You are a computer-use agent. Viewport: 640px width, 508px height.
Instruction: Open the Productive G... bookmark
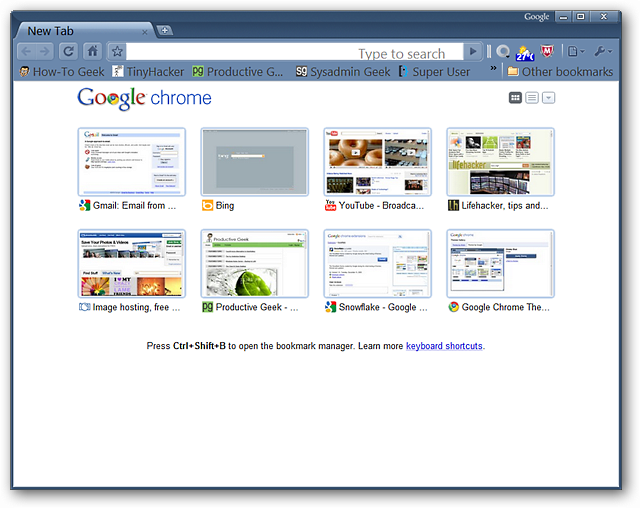click(x=238, y=72)
